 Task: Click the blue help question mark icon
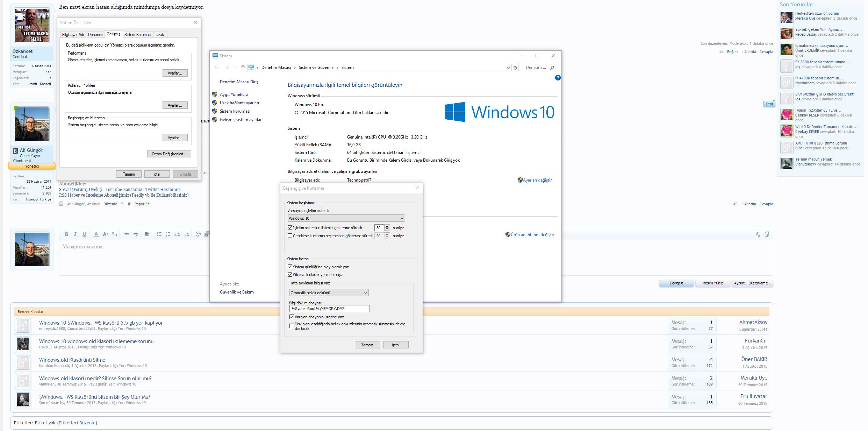(558, 78)
